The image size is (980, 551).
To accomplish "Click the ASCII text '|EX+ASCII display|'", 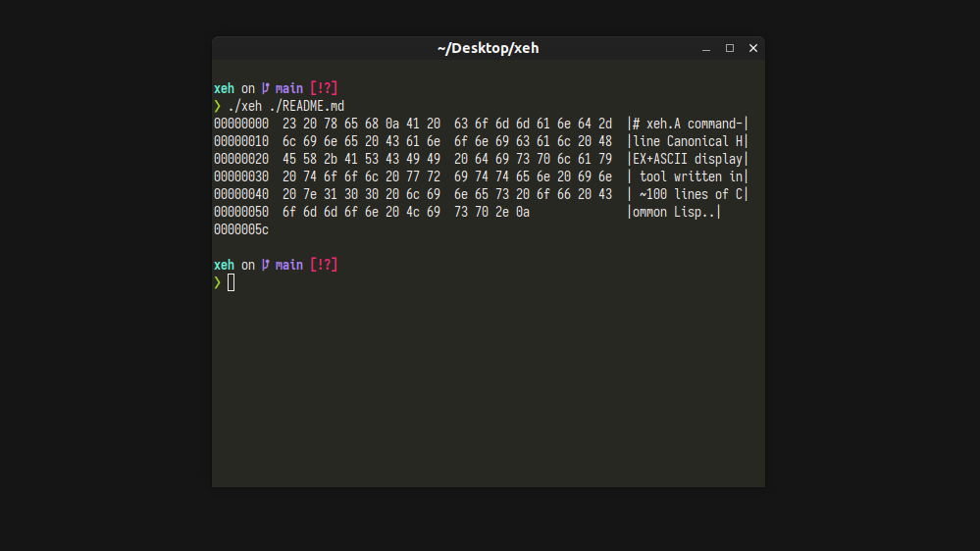I will [688, 159].
